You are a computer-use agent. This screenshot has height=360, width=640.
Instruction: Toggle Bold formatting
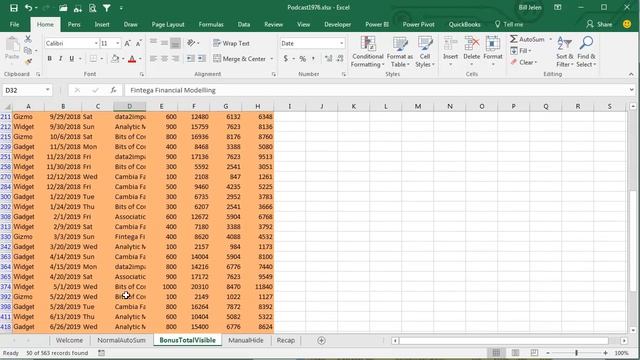click(49, 59)
